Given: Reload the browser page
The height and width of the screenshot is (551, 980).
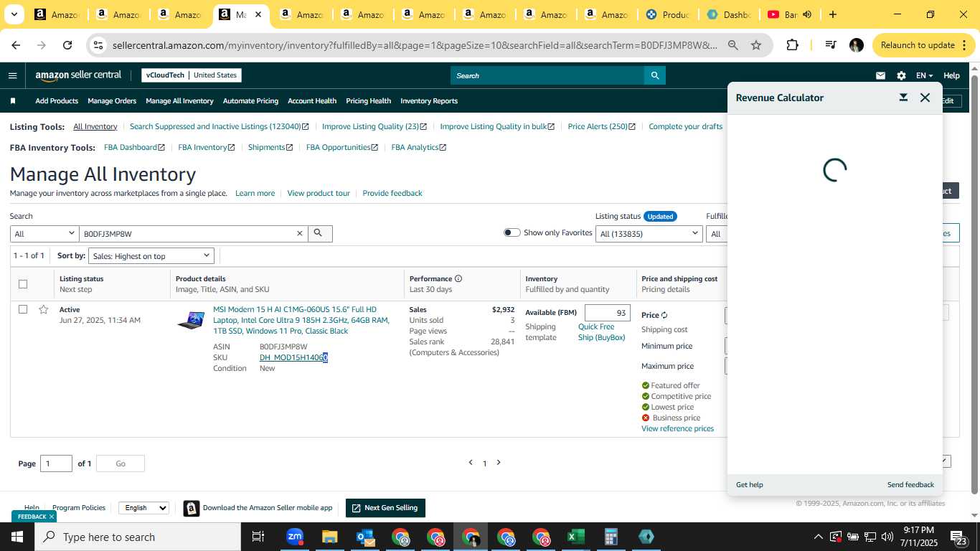Looking at the screenshot, I should pos(67,45).
